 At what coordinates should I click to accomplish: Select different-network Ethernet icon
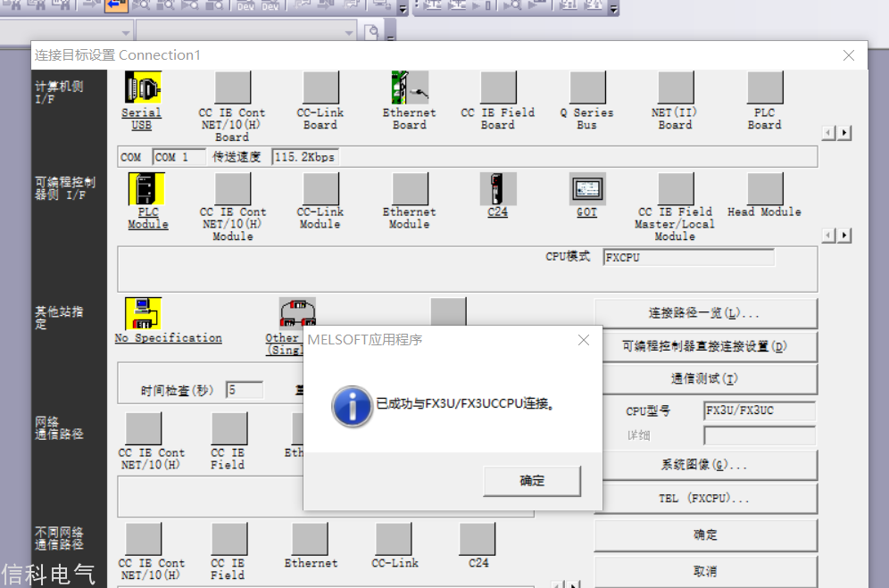310,539
